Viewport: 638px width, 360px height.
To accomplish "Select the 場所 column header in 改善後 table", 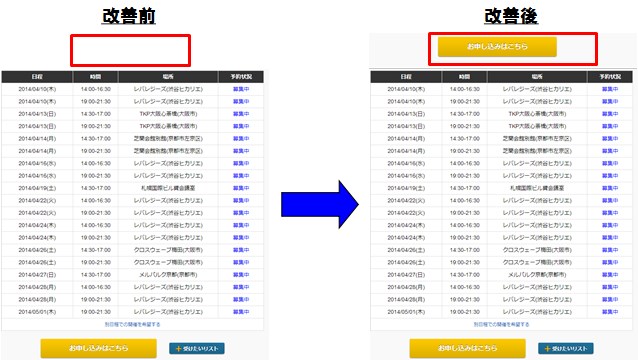I will click(x=537, y=76).
